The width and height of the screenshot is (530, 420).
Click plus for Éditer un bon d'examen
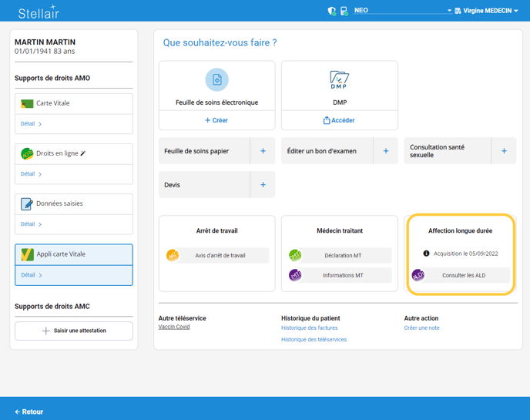click(x=386, y=151)
